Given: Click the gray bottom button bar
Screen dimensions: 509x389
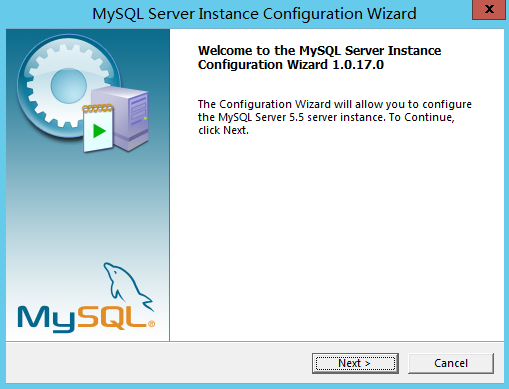Looking at the screenshot, I should click(157, 363).
